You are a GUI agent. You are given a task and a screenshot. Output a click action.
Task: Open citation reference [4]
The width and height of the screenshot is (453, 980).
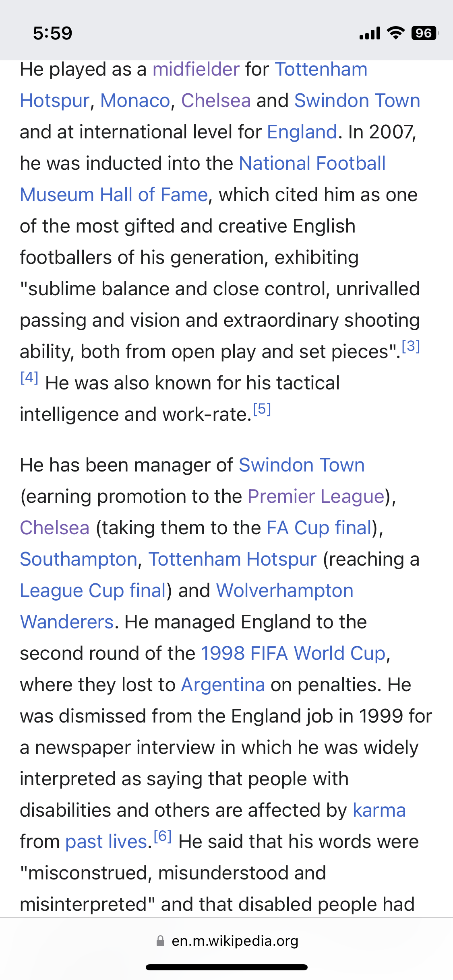(29, 377)
